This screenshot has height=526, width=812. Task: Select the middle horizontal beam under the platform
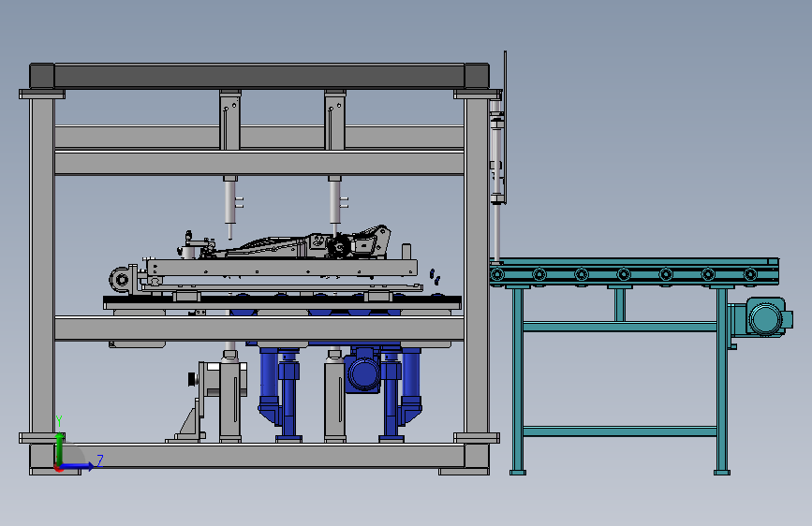(x=259, y=329)
